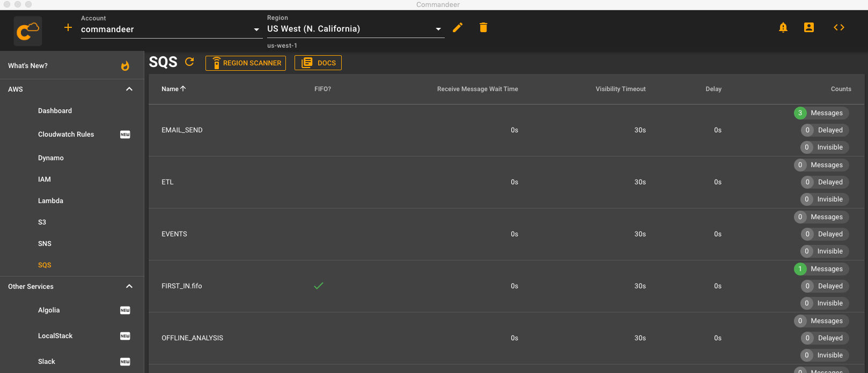Open the Account dropdown showing commandeer

pyautogui.click(x=171, y=29)
